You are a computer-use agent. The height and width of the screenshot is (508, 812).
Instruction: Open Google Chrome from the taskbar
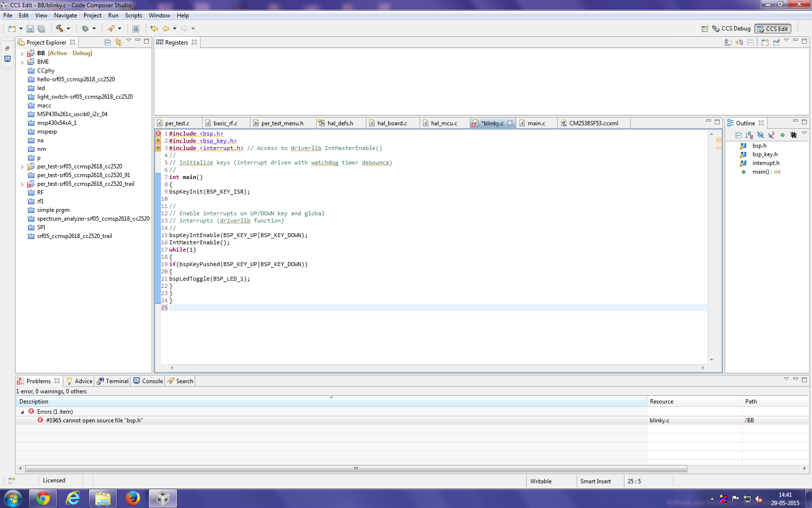point(43,498)
